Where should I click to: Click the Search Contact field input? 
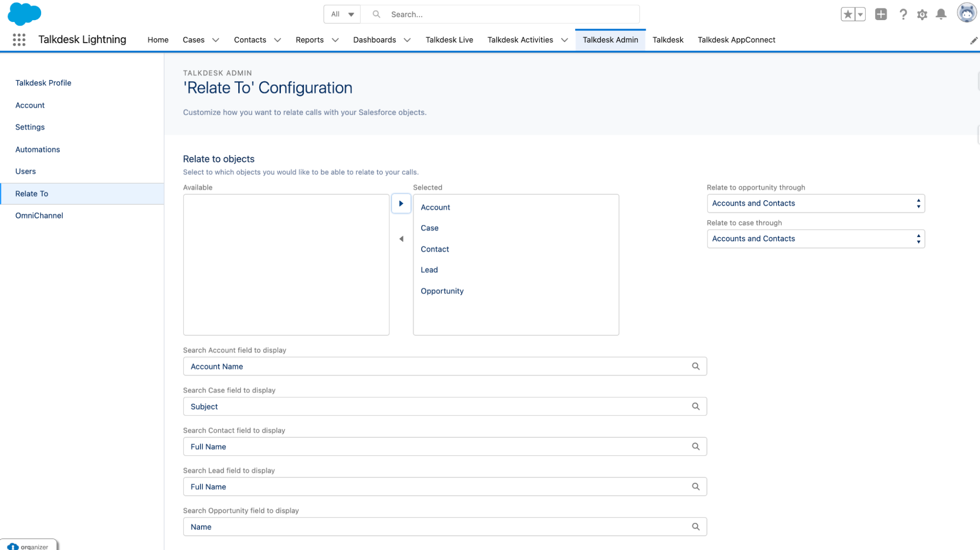click(445, 447)
